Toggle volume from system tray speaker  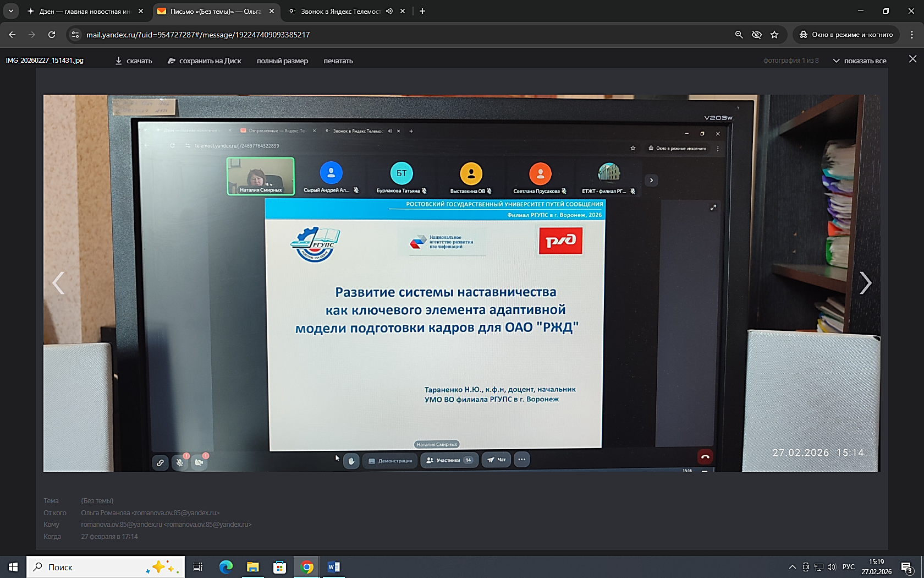[831, 567]
